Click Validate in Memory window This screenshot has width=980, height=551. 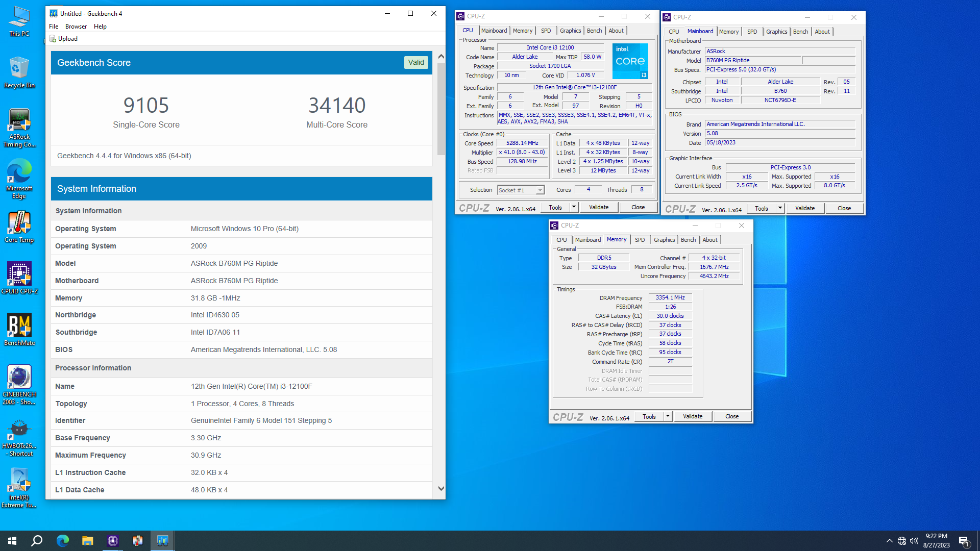click(x=693, y=416)
